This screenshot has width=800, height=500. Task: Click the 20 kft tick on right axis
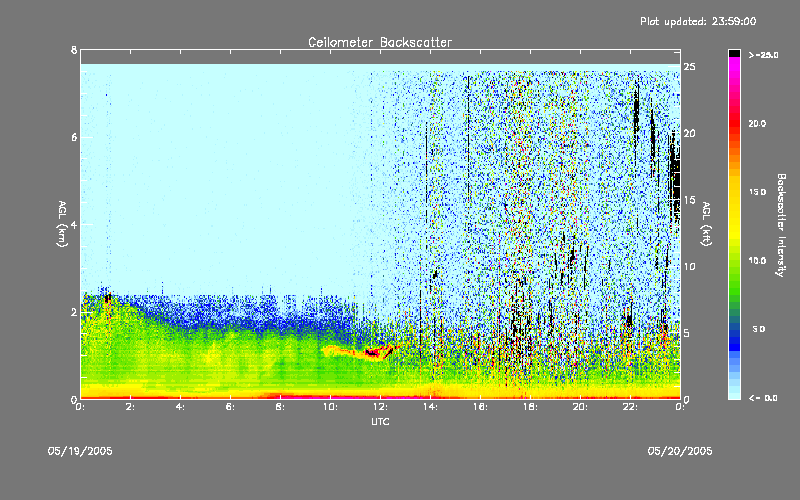coord(690,133)
